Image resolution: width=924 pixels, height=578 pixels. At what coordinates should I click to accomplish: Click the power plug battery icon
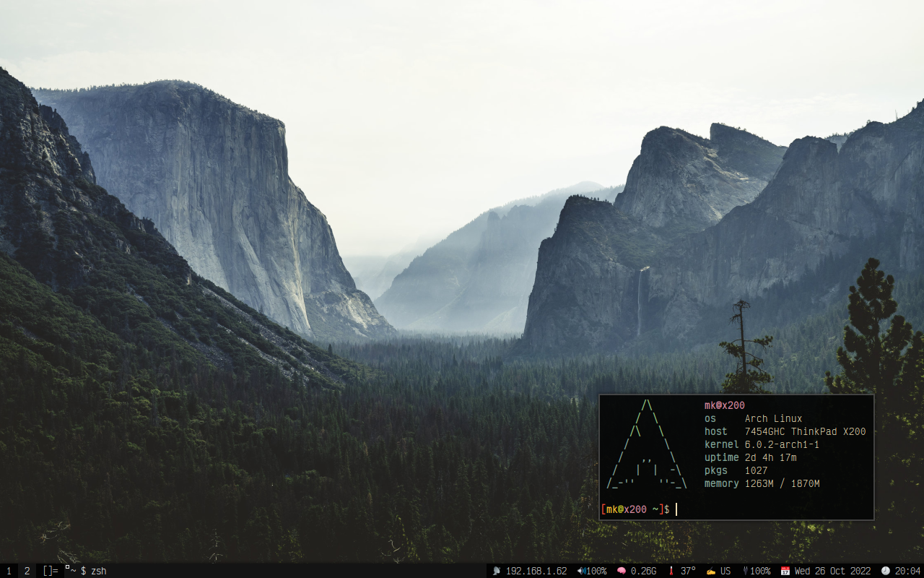tap(746, 571)
